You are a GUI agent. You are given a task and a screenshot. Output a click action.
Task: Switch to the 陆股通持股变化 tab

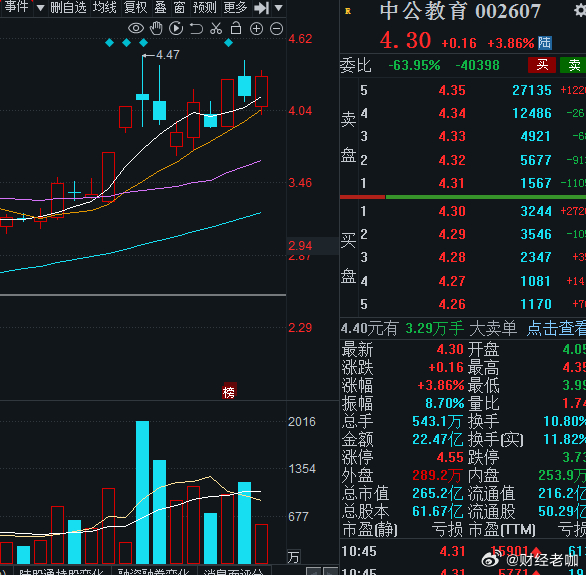pyautogui.click(x=61, y=572)
